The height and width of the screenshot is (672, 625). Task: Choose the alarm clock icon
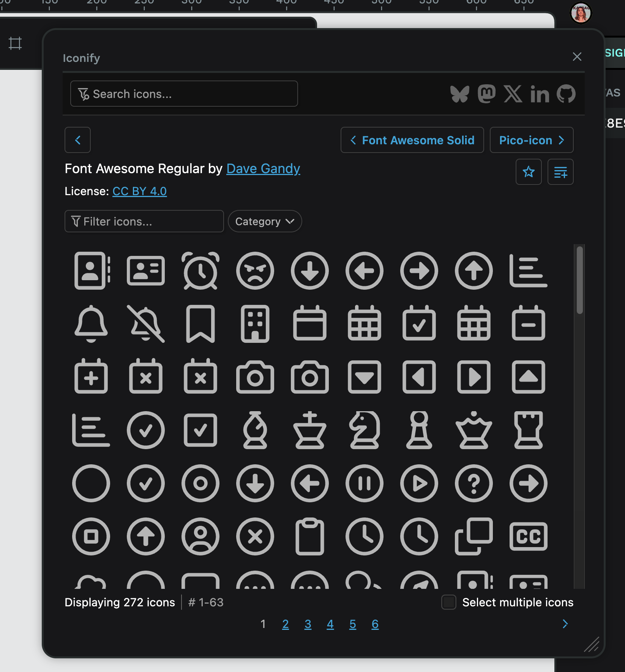click(x=200, y=271)
